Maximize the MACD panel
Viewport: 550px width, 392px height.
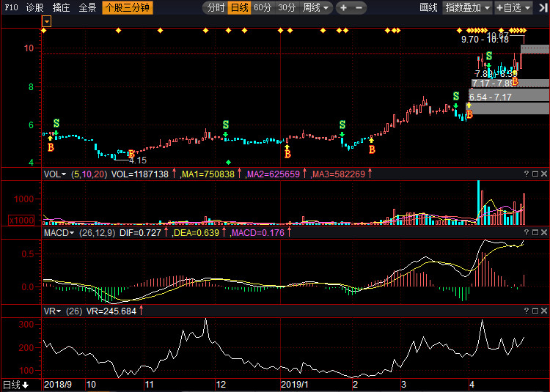535,232
